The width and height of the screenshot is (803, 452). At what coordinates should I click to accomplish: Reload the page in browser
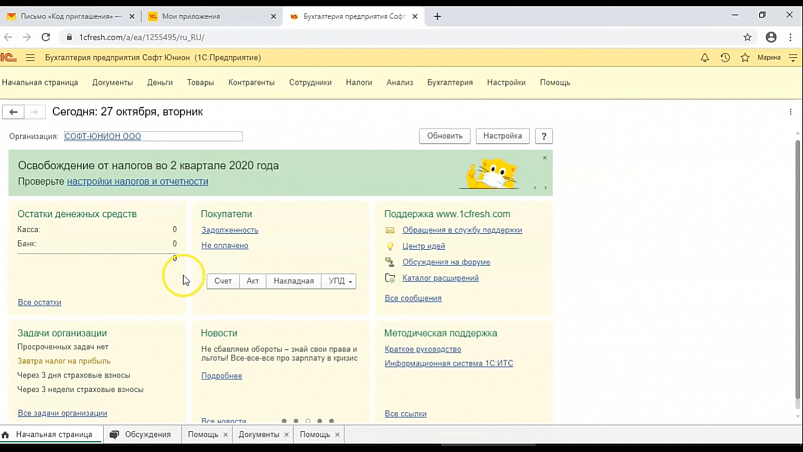click(46, 37)
